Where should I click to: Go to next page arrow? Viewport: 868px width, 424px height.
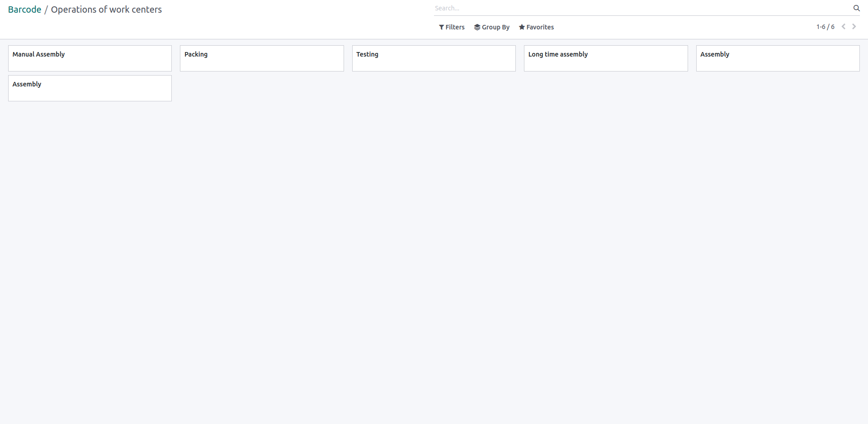point(854,27)
